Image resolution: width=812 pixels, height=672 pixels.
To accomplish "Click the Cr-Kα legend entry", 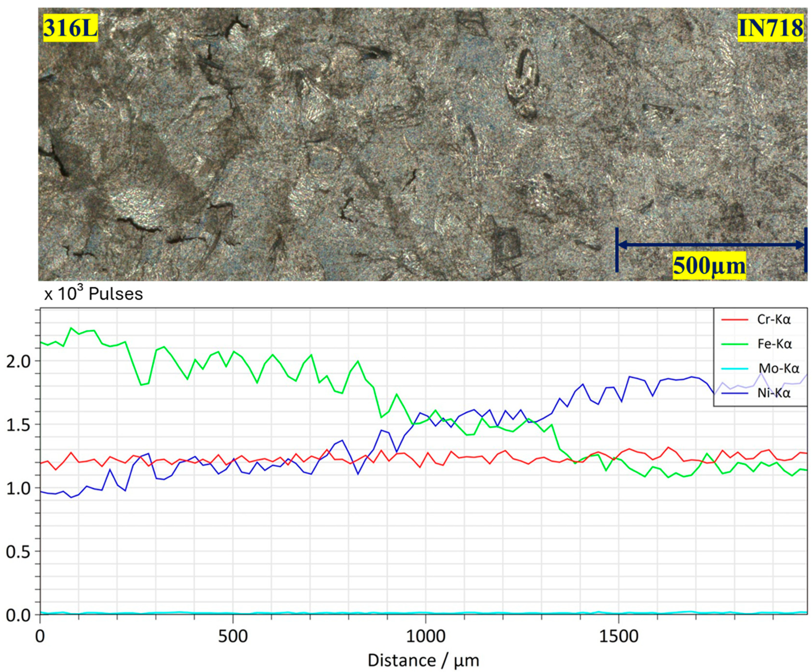I will point(775,320).
